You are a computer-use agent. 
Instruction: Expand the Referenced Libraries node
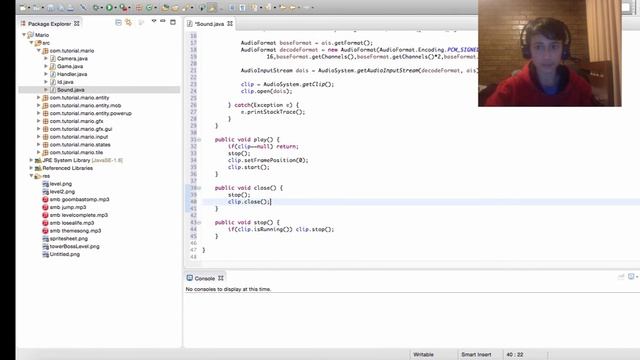pyautogui.click(x=31, y=168)
